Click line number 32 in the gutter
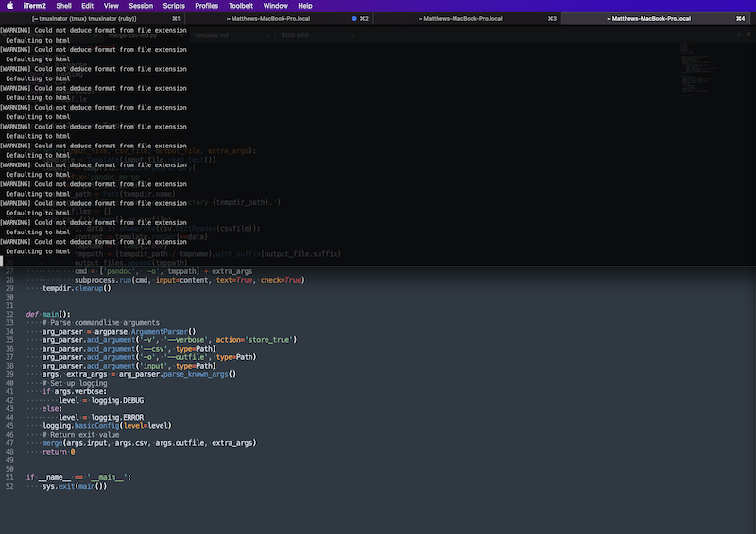Image resolution: width=756 pixels, height=534 pixels. 9,314
